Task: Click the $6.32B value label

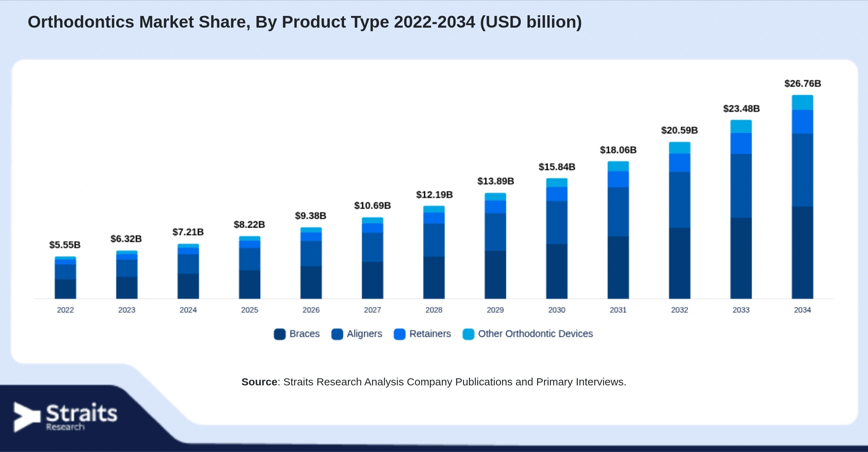Action: [126, 239]
